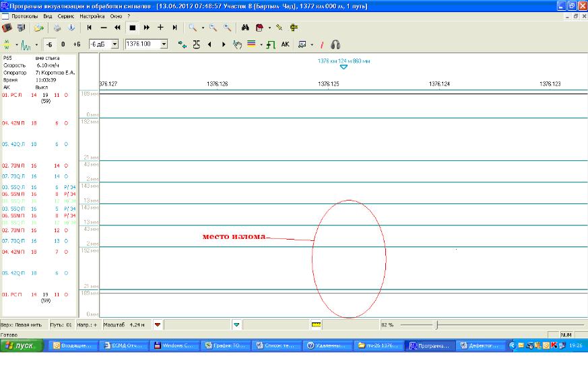
Task: Toggle the -6 gain button
Action: (x=49, y=44)
